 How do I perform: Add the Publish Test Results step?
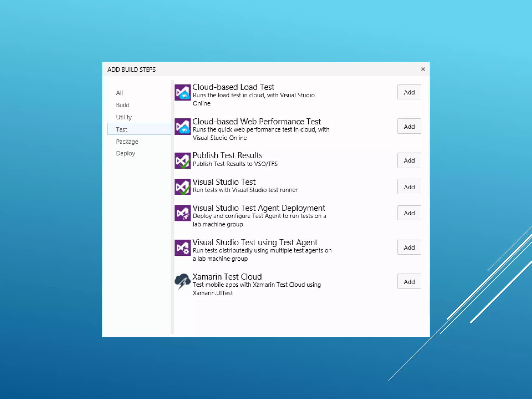click(x=409, y=161)
